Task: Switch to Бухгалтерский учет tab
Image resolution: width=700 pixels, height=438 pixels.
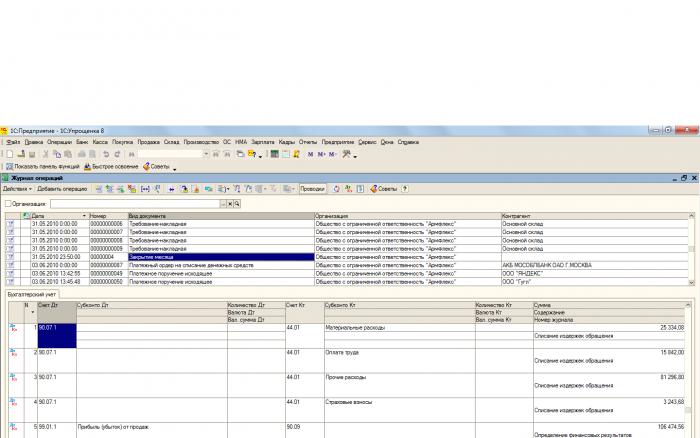Action: click(x=31, y=295)
